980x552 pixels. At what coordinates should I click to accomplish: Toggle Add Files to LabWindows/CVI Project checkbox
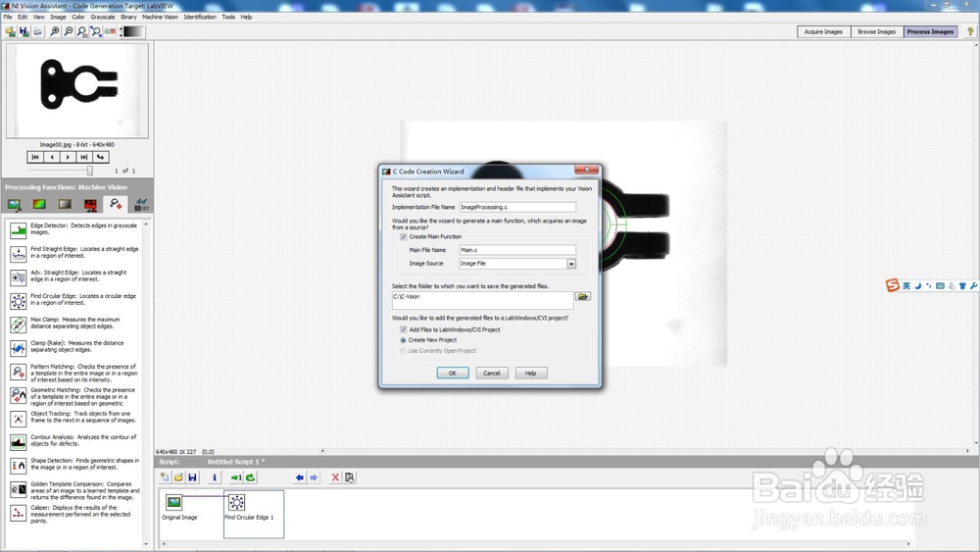pos(403,329)
